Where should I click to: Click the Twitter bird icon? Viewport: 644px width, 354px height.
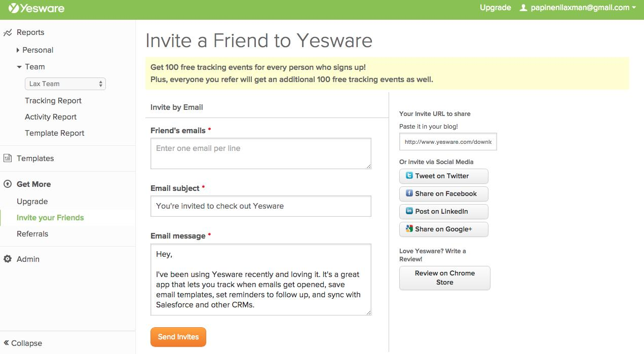pyautogui.click(x=409, y=176)
